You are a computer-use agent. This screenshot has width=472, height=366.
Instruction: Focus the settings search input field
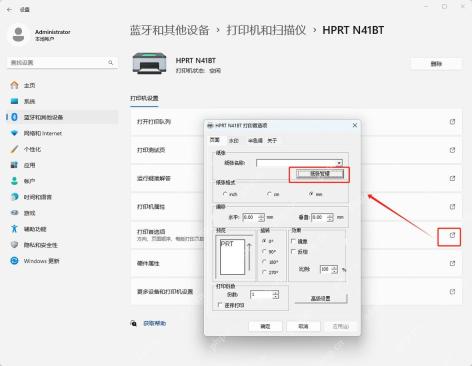(62, 63)
